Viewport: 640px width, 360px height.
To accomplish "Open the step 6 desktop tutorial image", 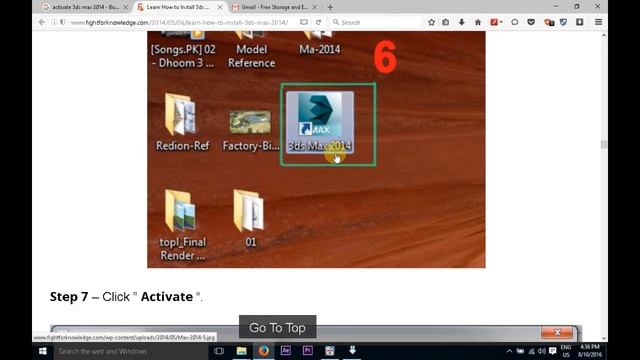I will (x=316, y=149).
